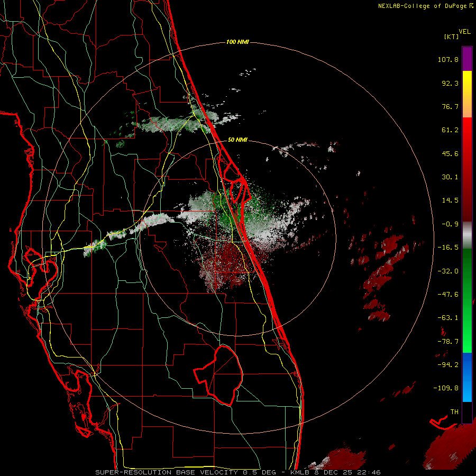Click the -109.8 velocity scale value

click(446, 388)
